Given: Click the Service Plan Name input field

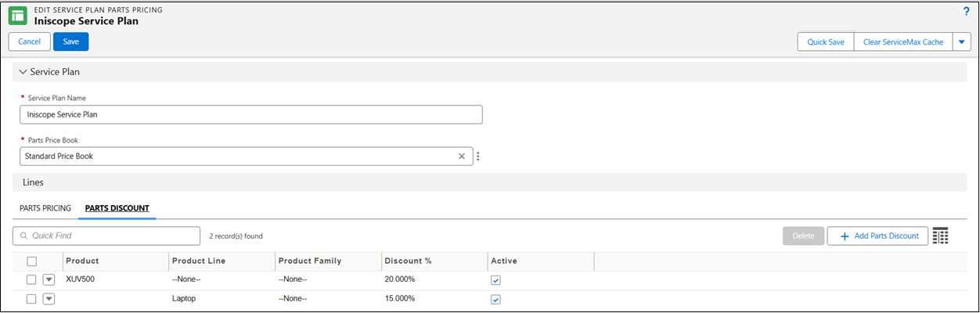Looking at the screenshot, I should [x=251, y=114].
